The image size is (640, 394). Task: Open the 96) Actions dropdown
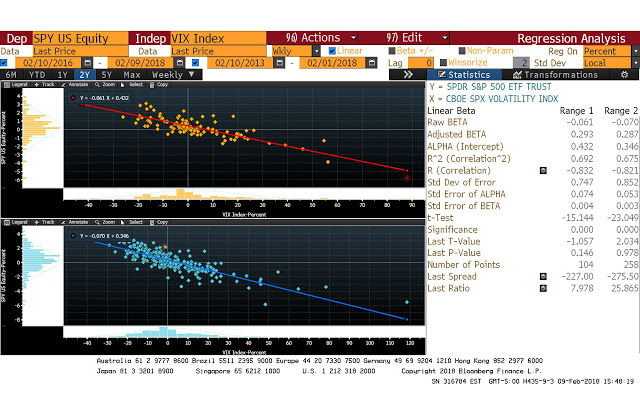(353, 38)
